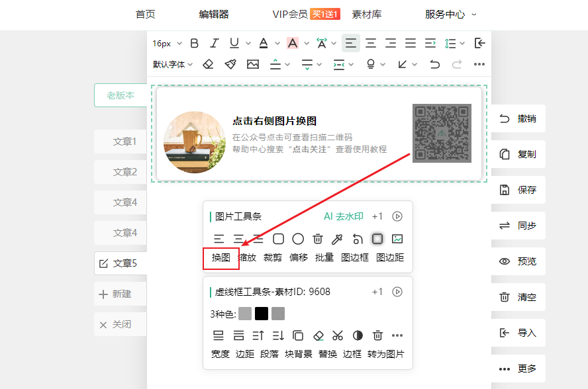Go to 首页 in top navigation

coord(145,15)
